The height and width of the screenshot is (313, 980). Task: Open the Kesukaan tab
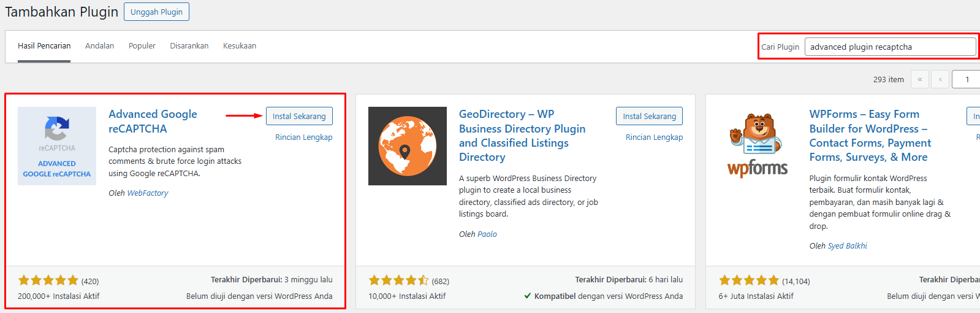click(240, 46)
